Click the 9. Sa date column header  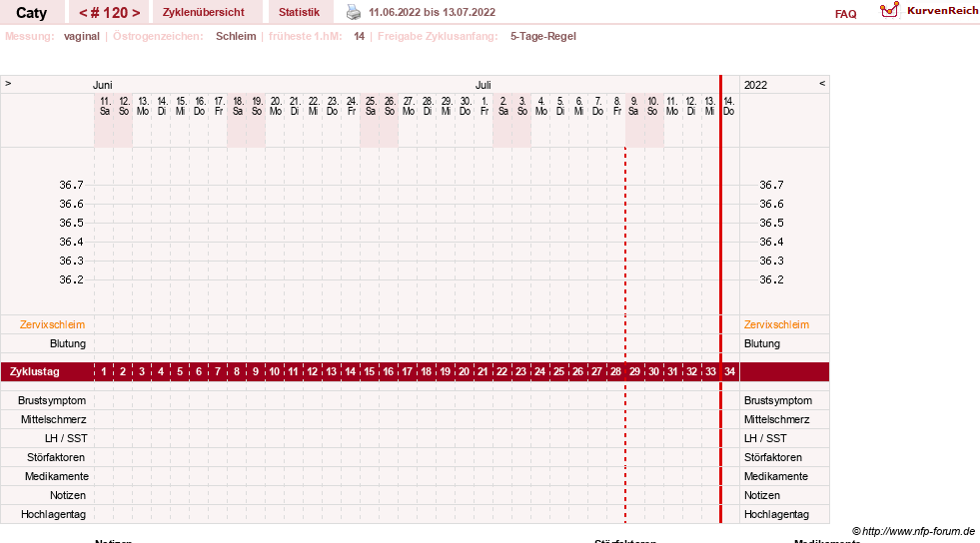coord(633,106)
